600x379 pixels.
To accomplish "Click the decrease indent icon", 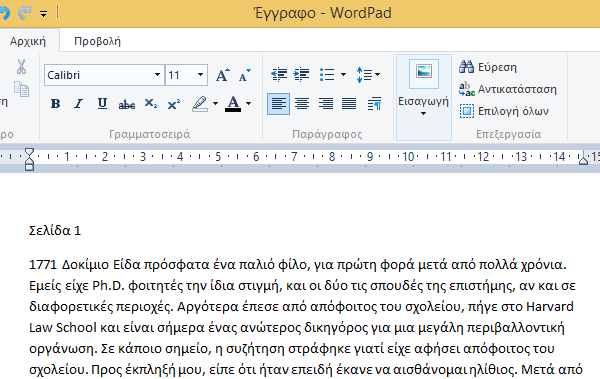I will [x=279, y=74].
